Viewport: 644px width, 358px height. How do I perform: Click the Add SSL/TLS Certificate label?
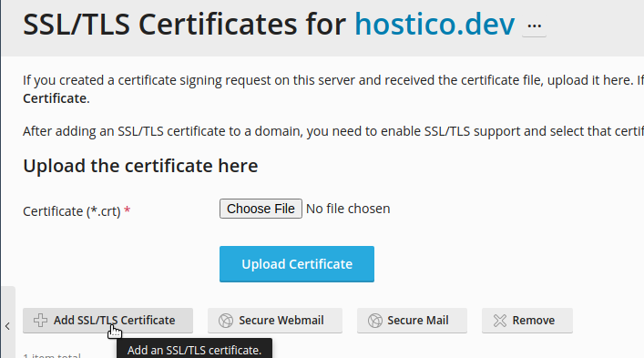(x=114, y=321)
